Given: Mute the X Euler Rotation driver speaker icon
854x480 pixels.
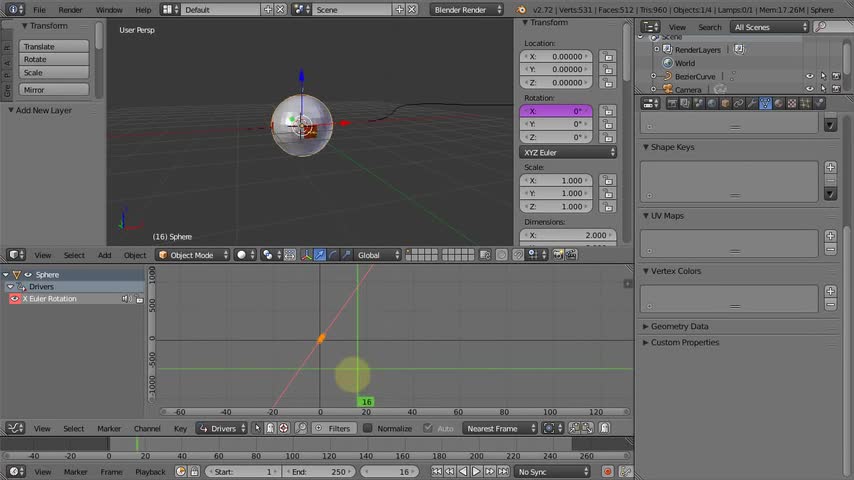Looking at the screenshot, I should 126,299.
